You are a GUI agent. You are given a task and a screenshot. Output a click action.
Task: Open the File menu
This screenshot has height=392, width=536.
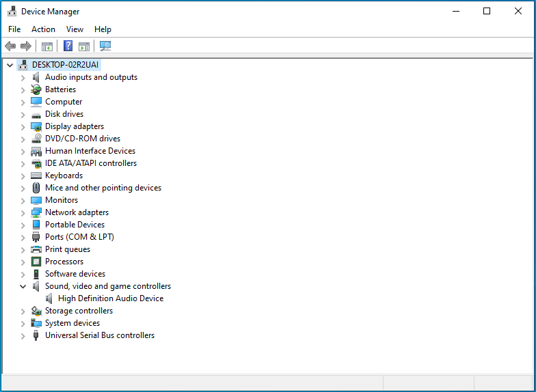[x=14, y=29]
